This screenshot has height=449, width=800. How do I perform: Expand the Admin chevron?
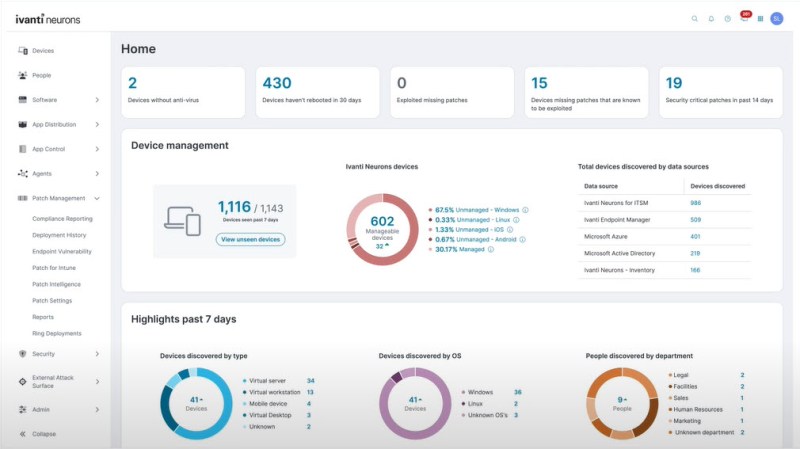pyautogui.click(x=97, y=409)
